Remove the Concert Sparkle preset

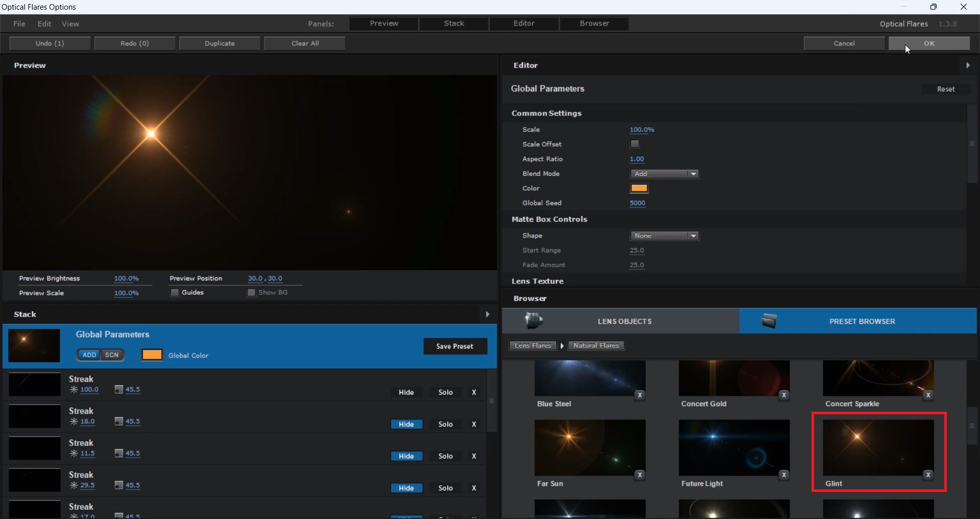click(929, 395)
